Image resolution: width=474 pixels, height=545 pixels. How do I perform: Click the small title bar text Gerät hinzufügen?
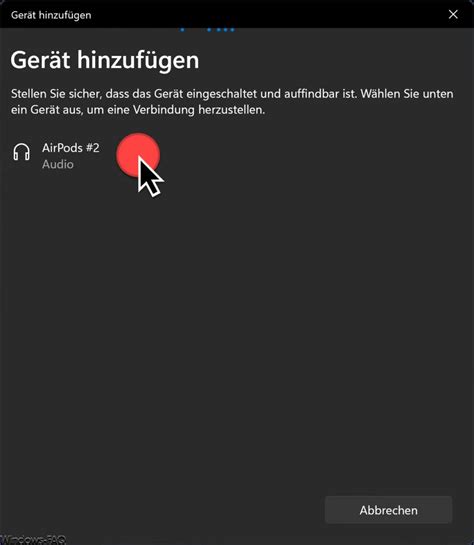click(x=51, y=15)
